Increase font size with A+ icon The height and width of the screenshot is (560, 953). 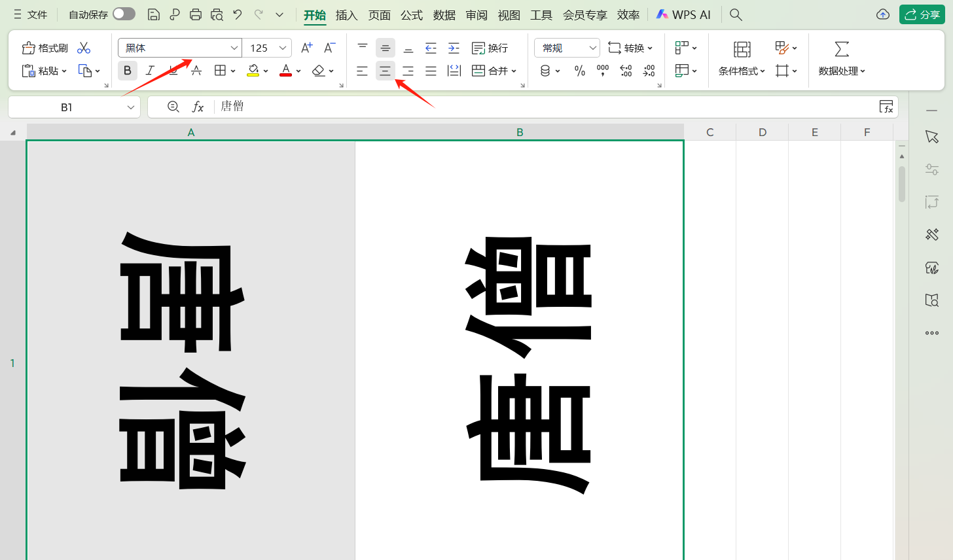coord(306,48)
